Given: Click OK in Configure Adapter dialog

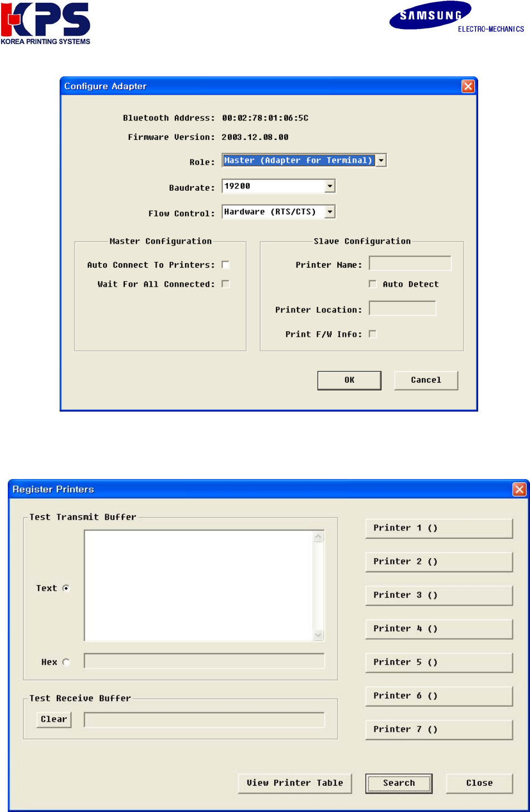Looking at the screenshot, I should (x=349, y=380).
